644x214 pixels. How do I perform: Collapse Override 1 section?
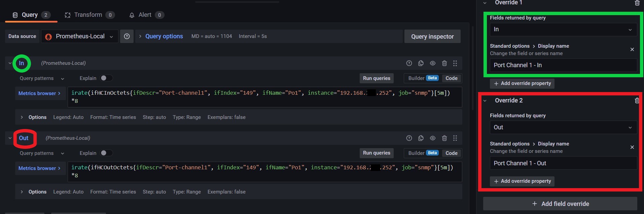(x=485, y=3)
